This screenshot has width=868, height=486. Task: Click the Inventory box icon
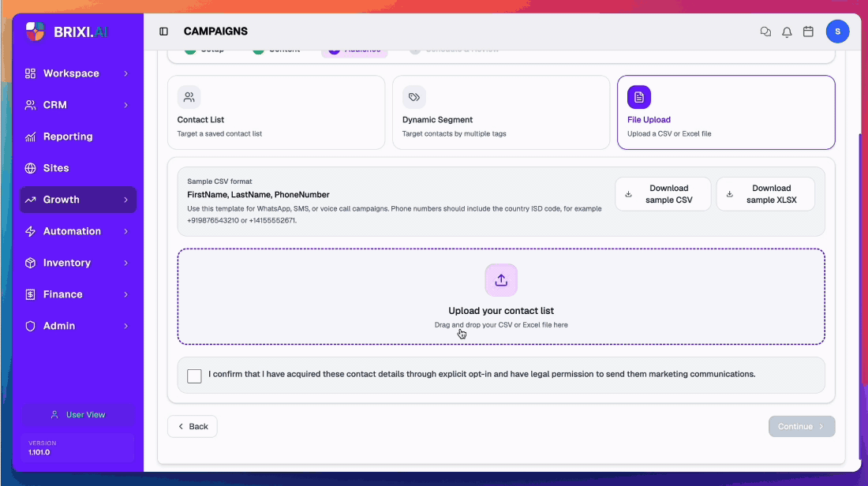click(x=31, y=263)
